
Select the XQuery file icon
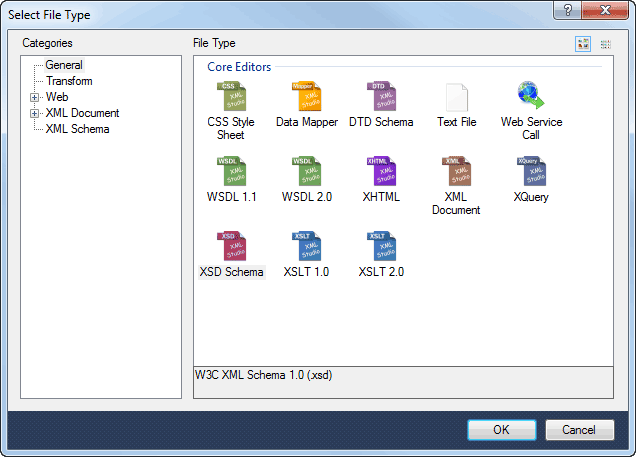(x=531, y=171)
